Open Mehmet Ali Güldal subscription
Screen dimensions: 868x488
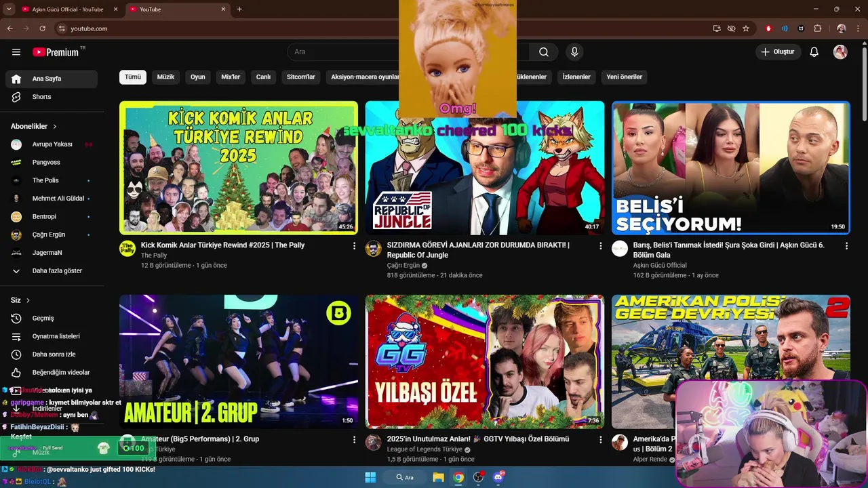click(52, 199)
